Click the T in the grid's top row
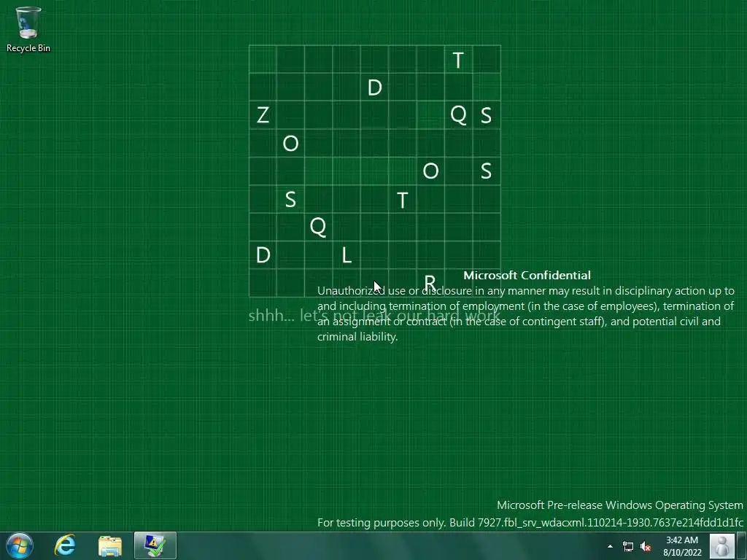Image resolution: width=747 pixels, height=560 pixels. 458,59
